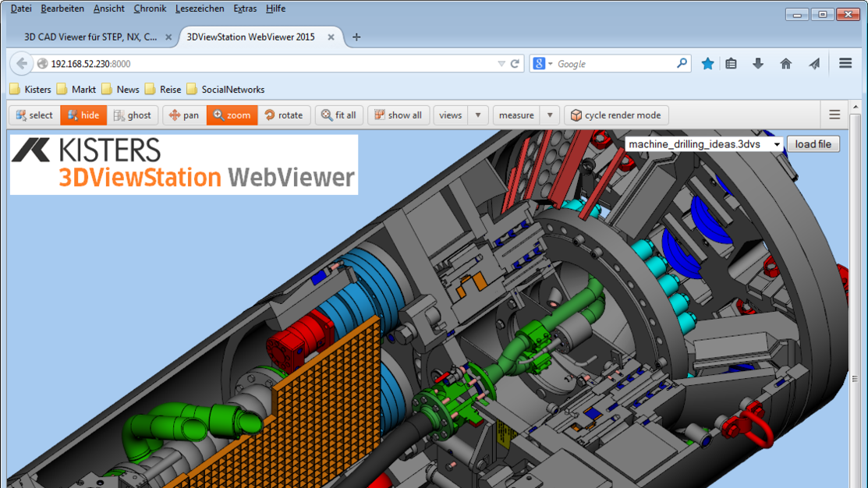Click the Kisters 3DViewStation WebViewer logo
The image size is (868, 488).
(x=184, y=164)
